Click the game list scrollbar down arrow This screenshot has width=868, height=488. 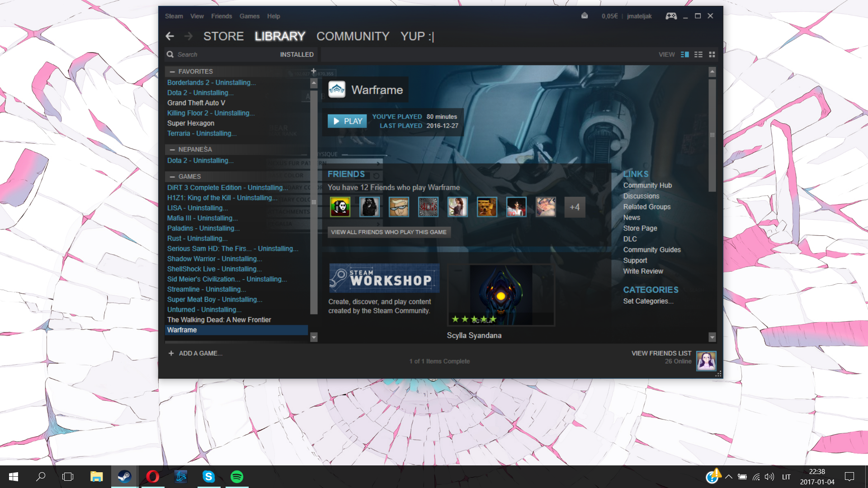click(314, 337)
